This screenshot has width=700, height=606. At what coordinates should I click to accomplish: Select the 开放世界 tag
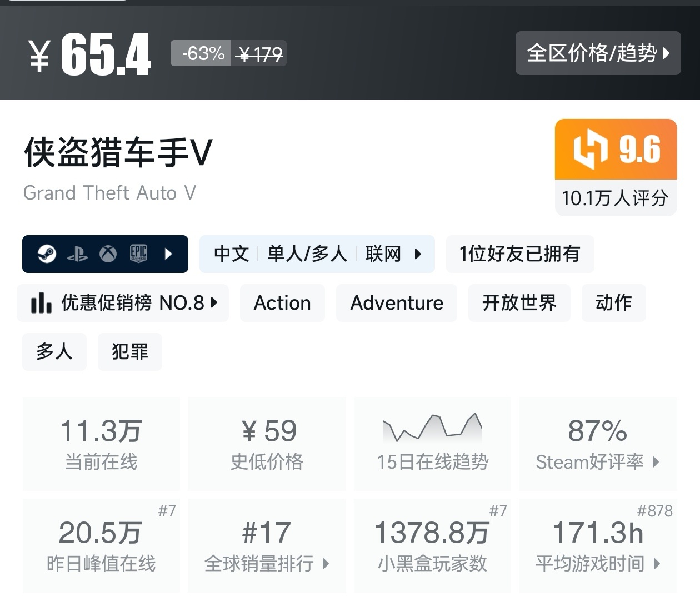(x=519, y=303)
